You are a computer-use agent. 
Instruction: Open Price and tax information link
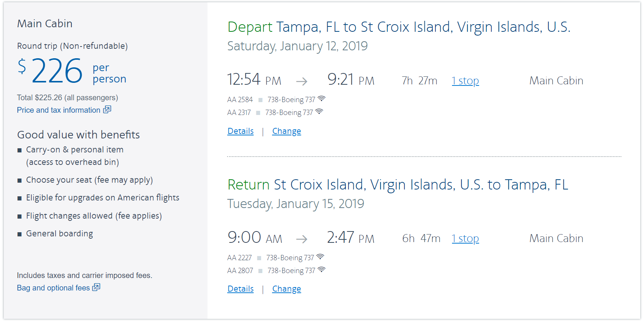click(x=59, y=110)
